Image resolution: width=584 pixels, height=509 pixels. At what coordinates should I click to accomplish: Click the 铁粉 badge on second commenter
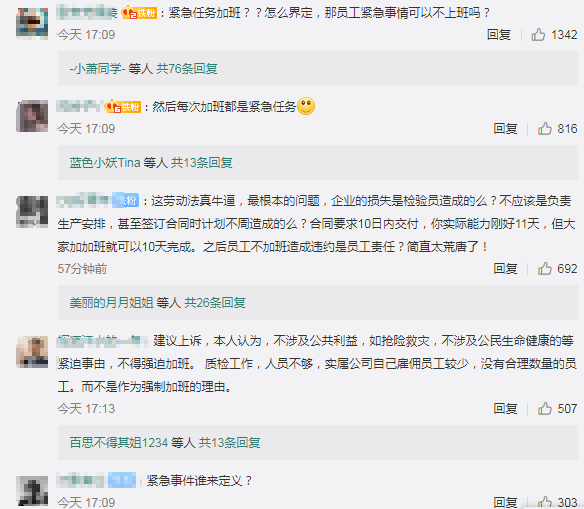123,107
